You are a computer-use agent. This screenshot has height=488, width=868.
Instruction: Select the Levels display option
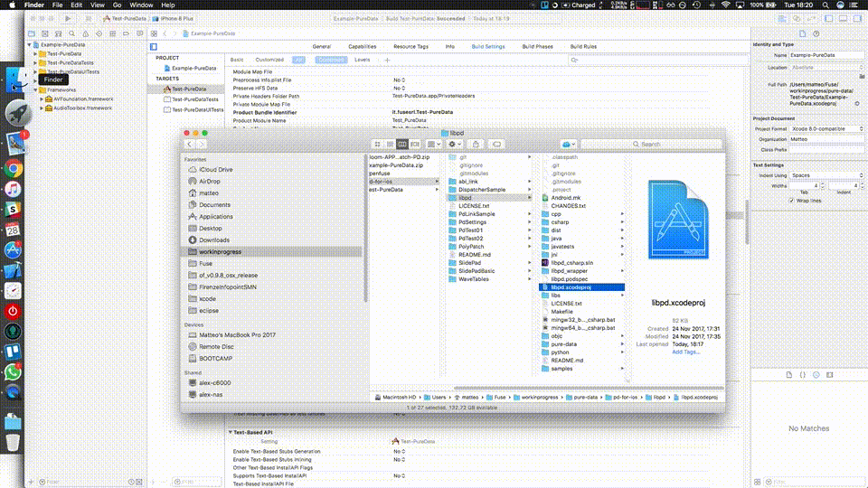point(362,60)
